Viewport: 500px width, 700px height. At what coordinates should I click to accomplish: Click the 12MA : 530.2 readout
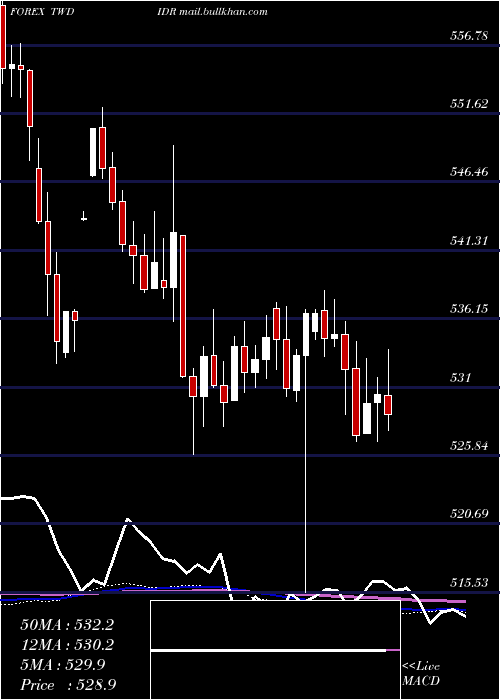[67, 645]
